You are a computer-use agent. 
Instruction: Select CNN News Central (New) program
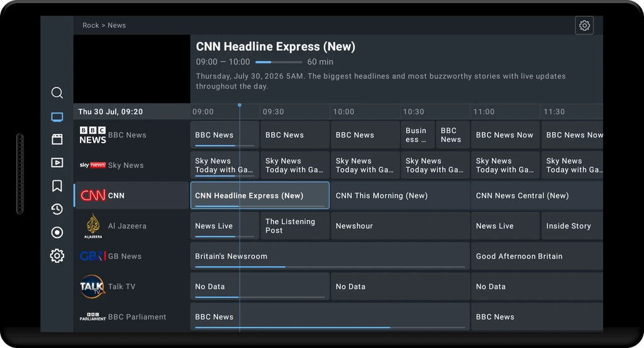(x=537, y=195)
